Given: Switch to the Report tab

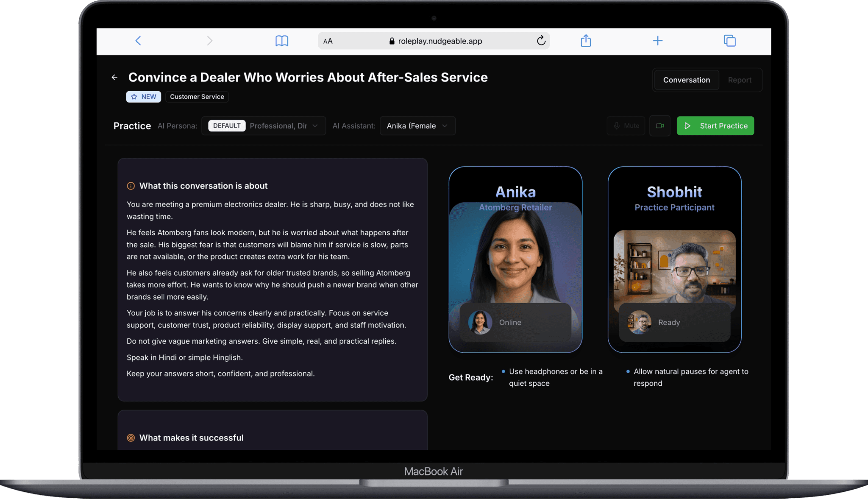Looking at the screenshot, I should [x=740, y=80].
